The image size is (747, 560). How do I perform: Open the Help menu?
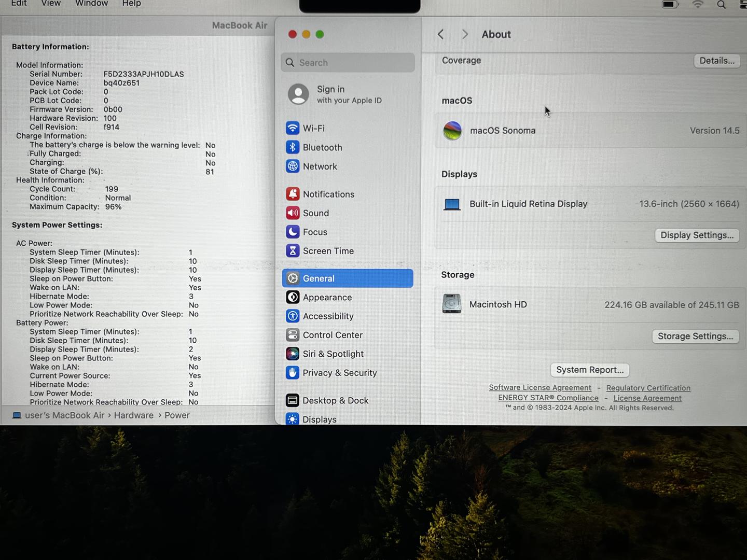(x=132, y=3)
